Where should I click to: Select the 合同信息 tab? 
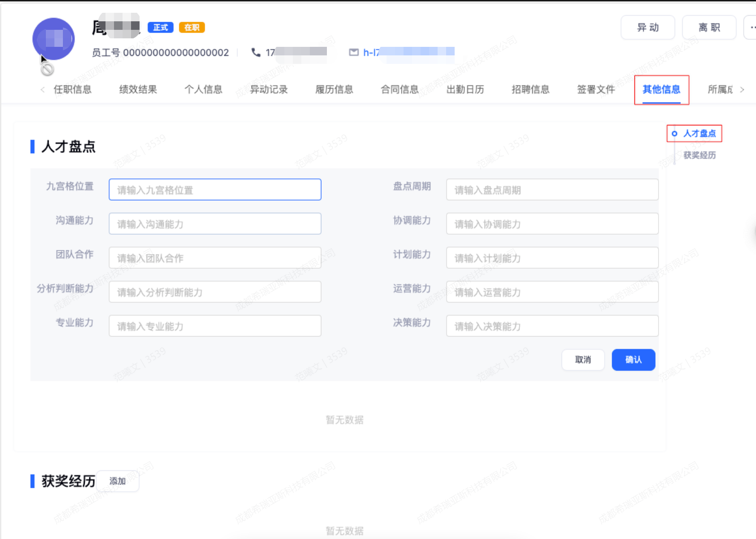tap(399, 89)
